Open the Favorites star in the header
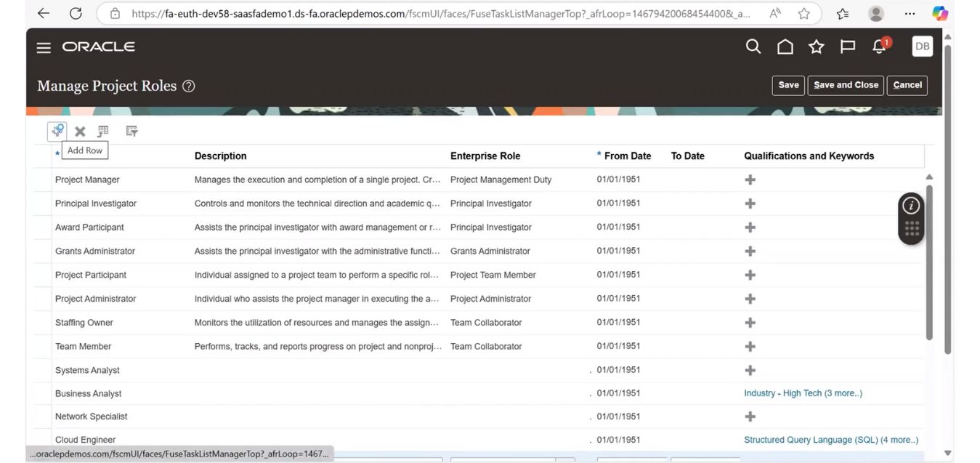 click(x=816, y=46)
